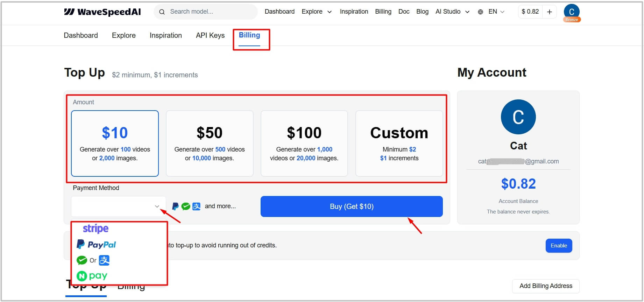Image resolution: width=644 pixels, height=302 pixels.
Task: Click the WaveSpeedAI logo
Action: pyautogui.click(x=102, y=12)
